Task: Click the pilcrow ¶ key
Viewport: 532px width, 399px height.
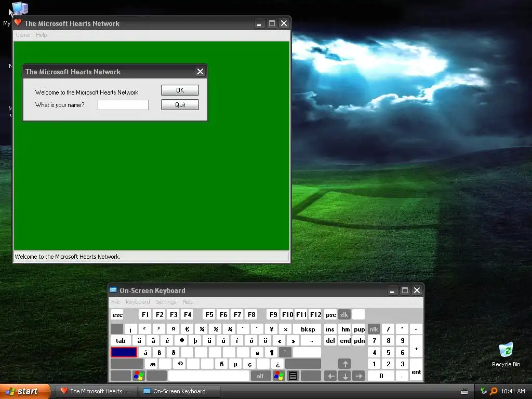Action: (x=271, y=353)
